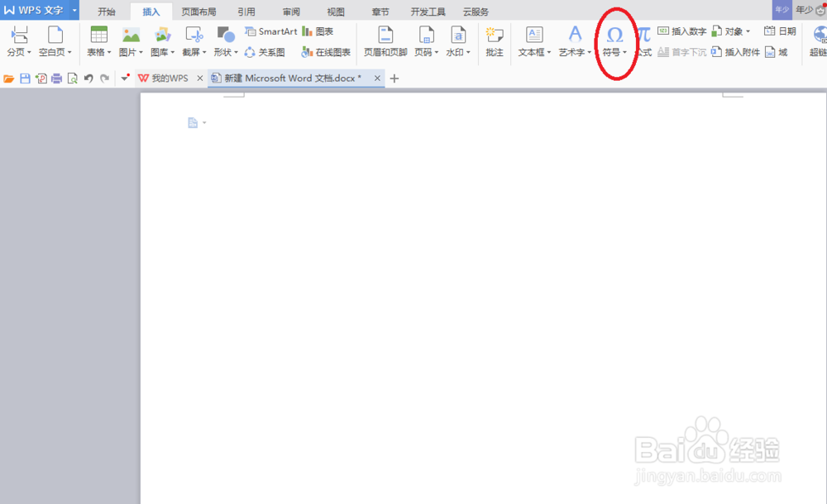This screenshot has height=504, width=827.
Task: Open 页眉和页脚 header and footer
Action: [385, 41]
